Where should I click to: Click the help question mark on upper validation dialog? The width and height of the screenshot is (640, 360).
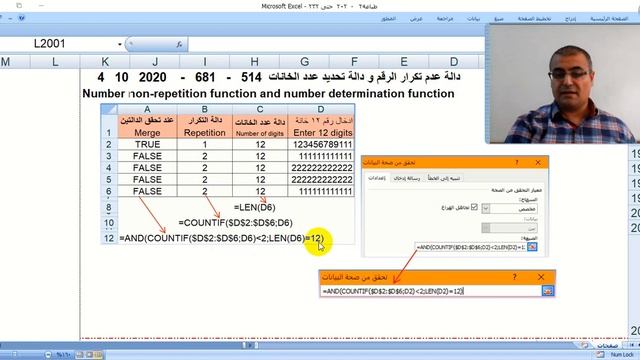[x=517, y=162]
